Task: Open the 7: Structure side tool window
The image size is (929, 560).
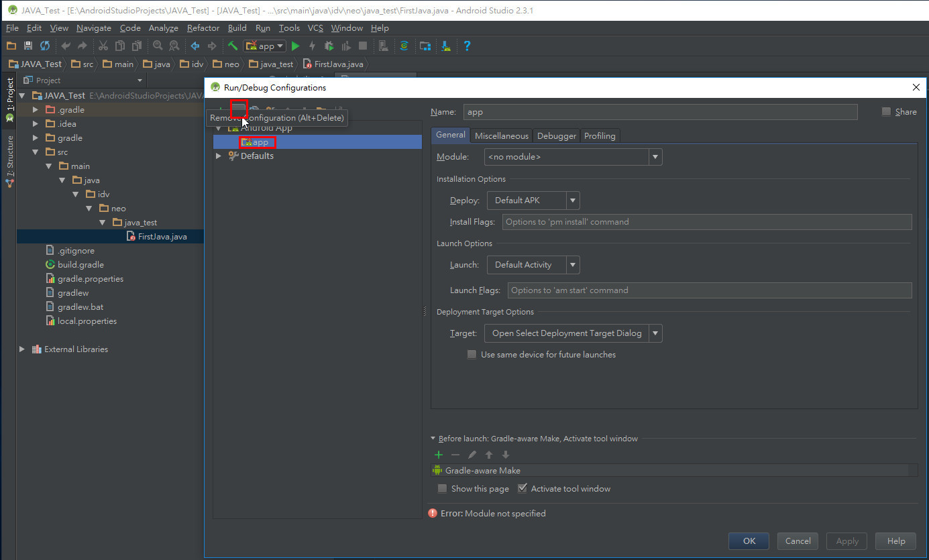Action: click(9, 161)
